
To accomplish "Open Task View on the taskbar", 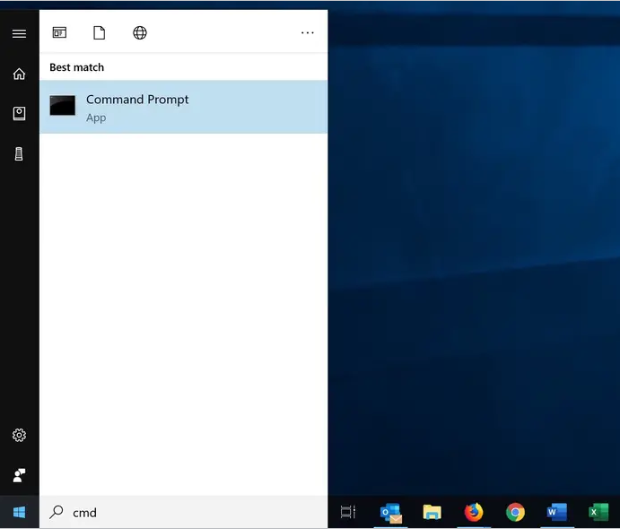I will [348, 512].
